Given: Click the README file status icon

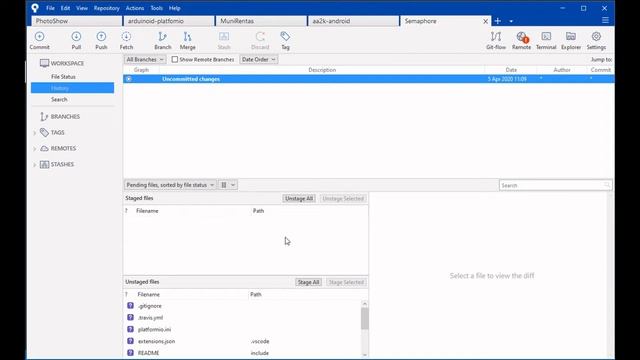Looking at the screenshot, I should 130,353.
